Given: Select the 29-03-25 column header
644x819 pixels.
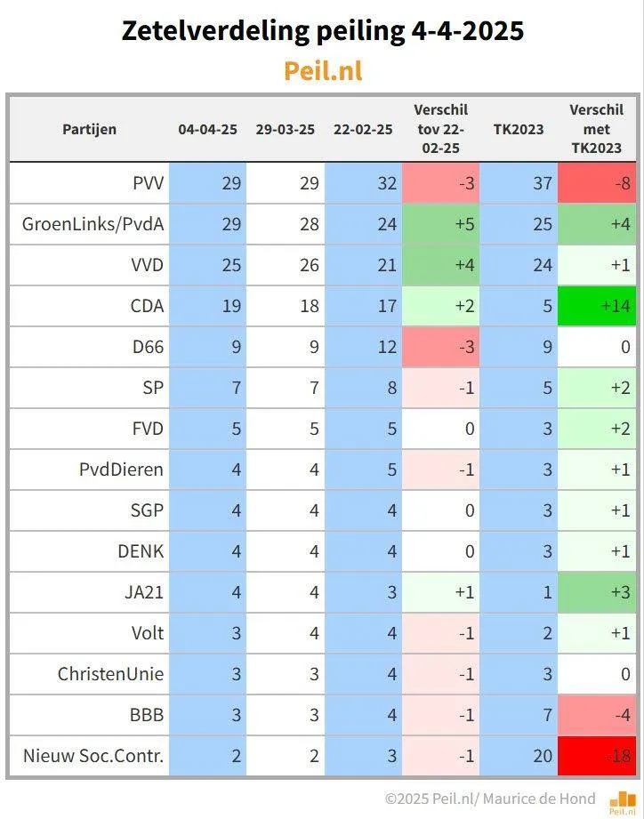Looking at the screenshot, I should 286,130.
